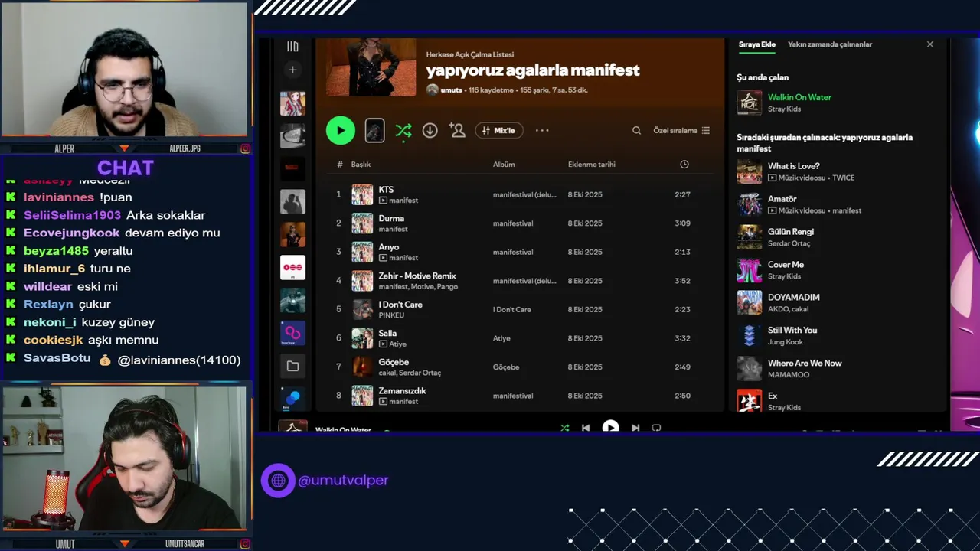Image resolution: width=980 pixels, height=551 pixels.
Task: Open the I Don't Care album link
Action: point(512,309)
